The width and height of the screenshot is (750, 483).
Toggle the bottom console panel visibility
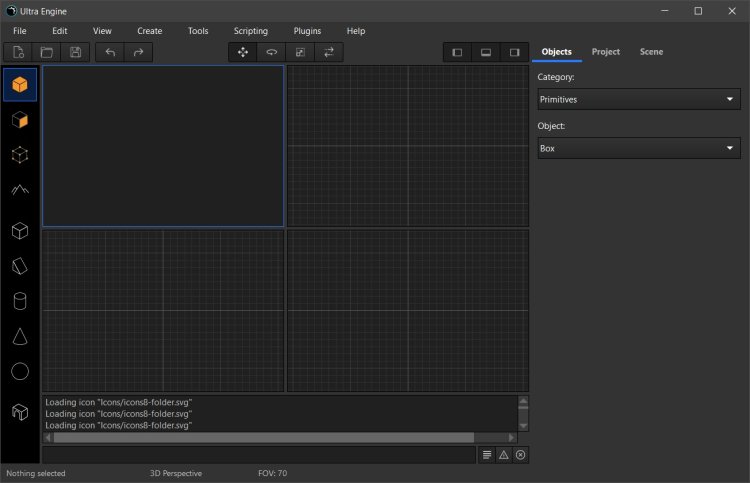(486, 52)
